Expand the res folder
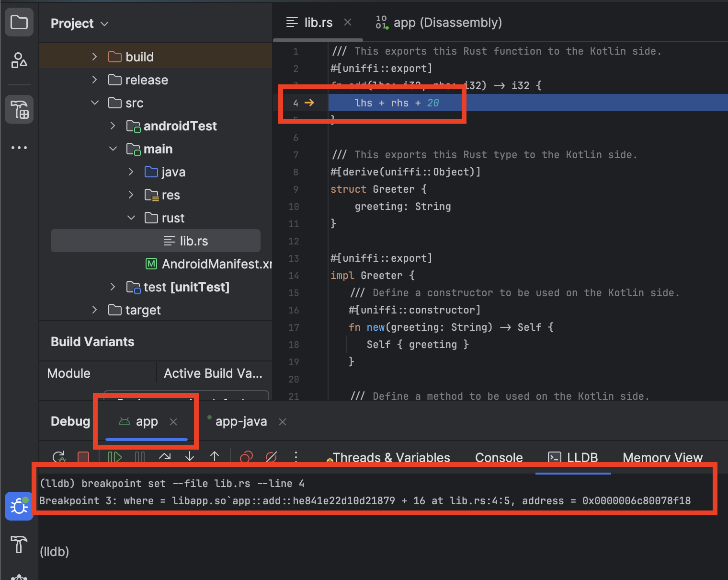The width and height of the screenshot is (728, 580). click(x=131, y=195)
